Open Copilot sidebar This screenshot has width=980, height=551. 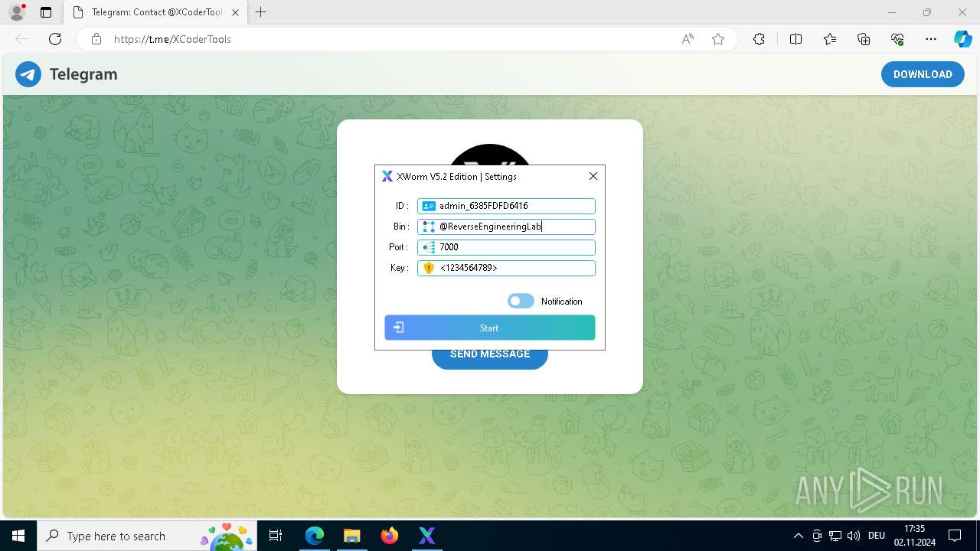pos(963,39)
